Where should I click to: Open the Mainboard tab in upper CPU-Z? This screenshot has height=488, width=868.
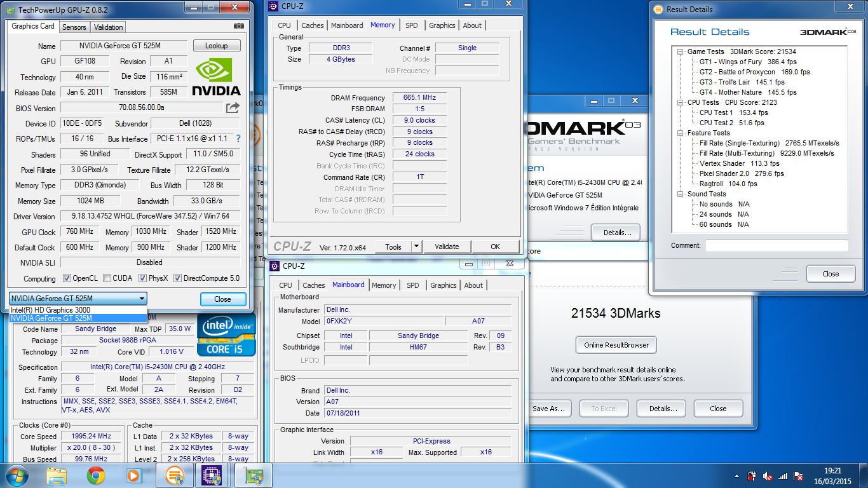[x=347, y=25]
